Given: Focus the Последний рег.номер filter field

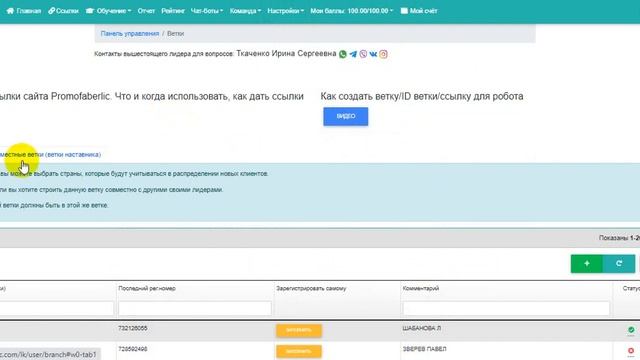Looking at the screenshot, I should pos(195,308).
